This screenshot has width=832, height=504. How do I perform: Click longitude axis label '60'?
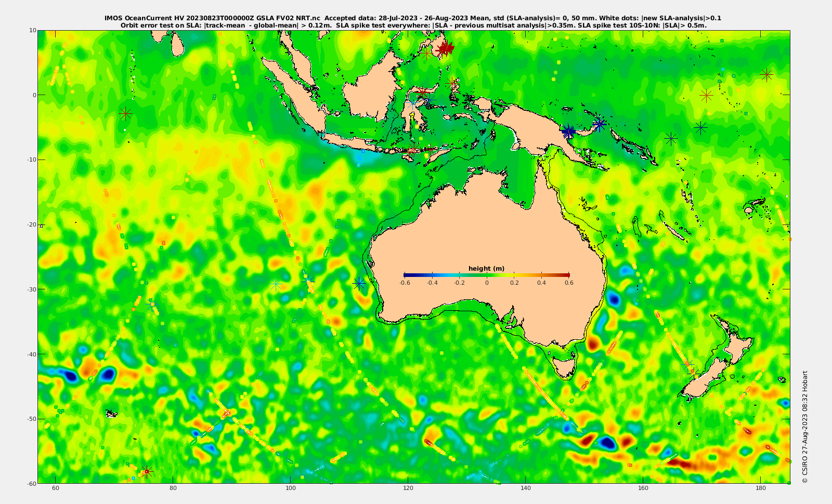(56, 488)
